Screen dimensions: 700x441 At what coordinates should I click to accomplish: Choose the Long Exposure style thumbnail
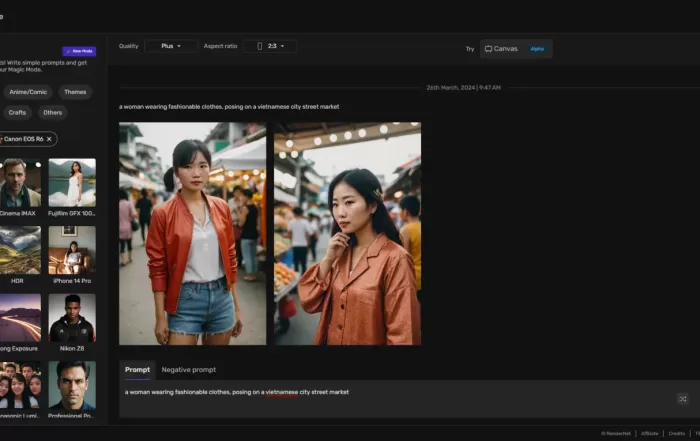[x=20, y=318]
